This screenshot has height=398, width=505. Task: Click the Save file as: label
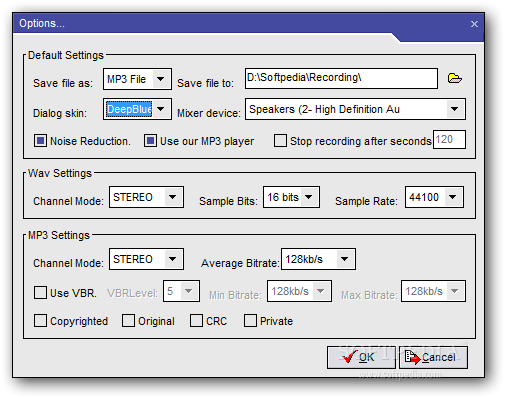[x=63, y=83]
